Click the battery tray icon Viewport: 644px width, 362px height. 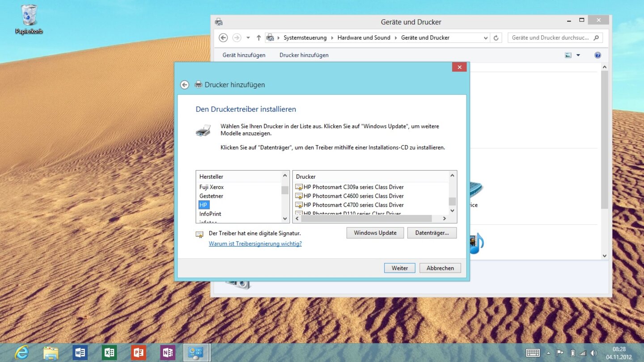(572, 353)
